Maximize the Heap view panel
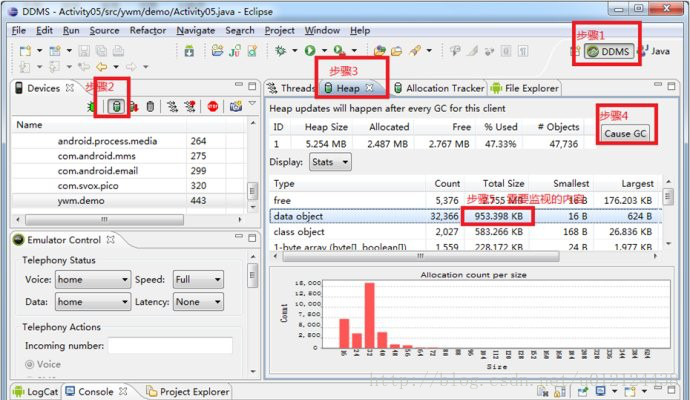The width and height of the screenshot is (690, 400). click(671, 86)
